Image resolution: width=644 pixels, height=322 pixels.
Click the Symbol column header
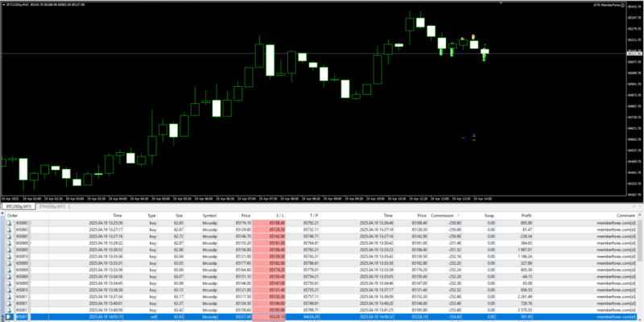(x=209, y=216)
